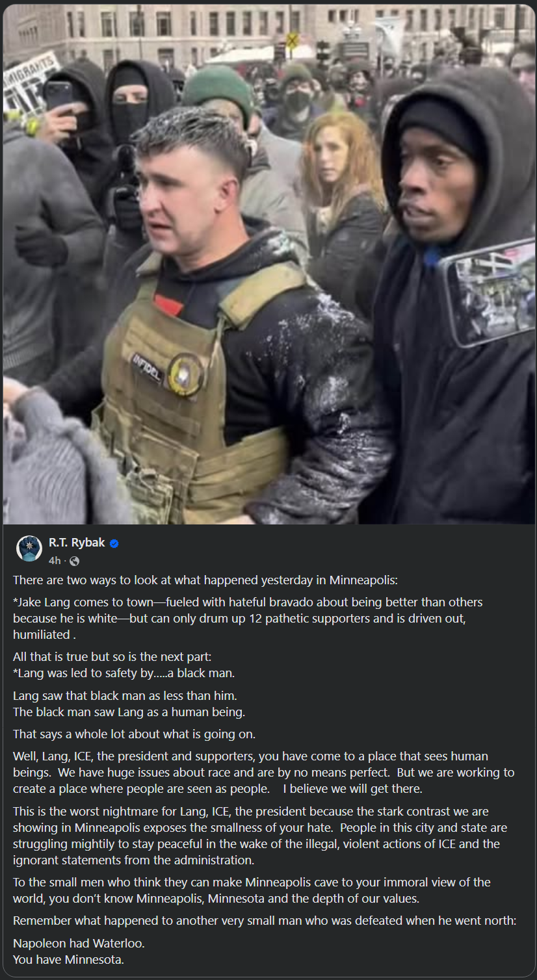Image resolution: width=537 pixels, height=980 pixels.
Task: Click the line 'Lang was led to safety'
Action: pyautogui.click(x=124, y=673)
